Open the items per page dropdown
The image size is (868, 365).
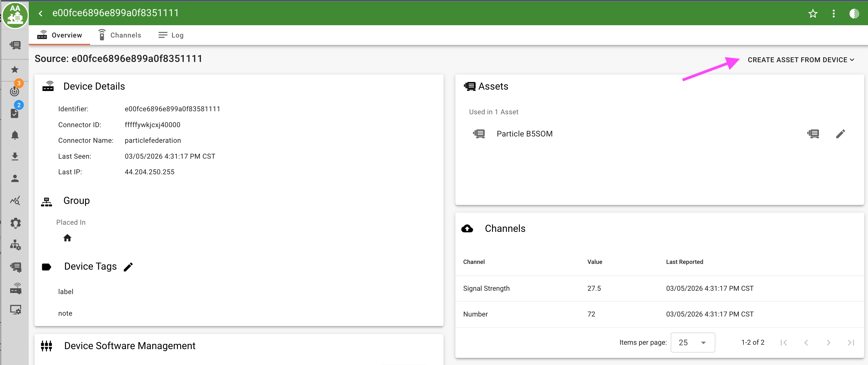pyautogui.click(x=692, y=343)
